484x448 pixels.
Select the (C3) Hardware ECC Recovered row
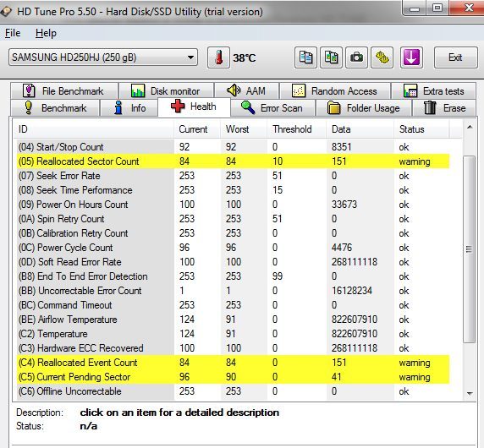click(x=234, y=347)
